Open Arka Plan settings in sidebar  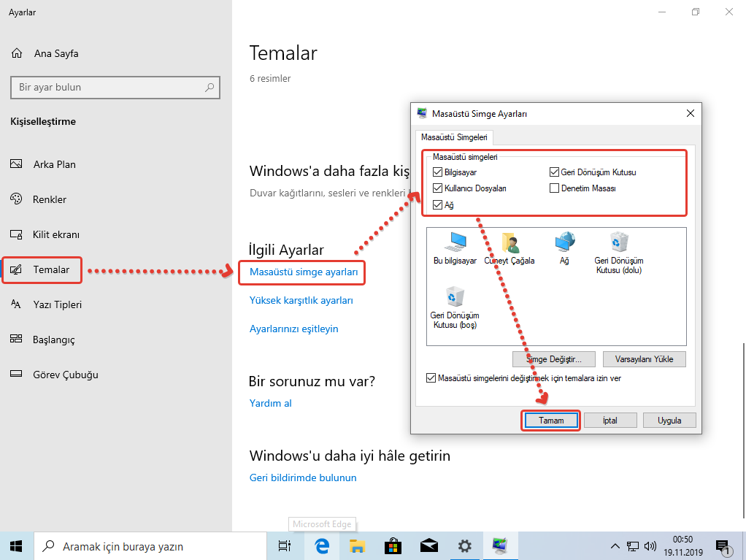54,164
